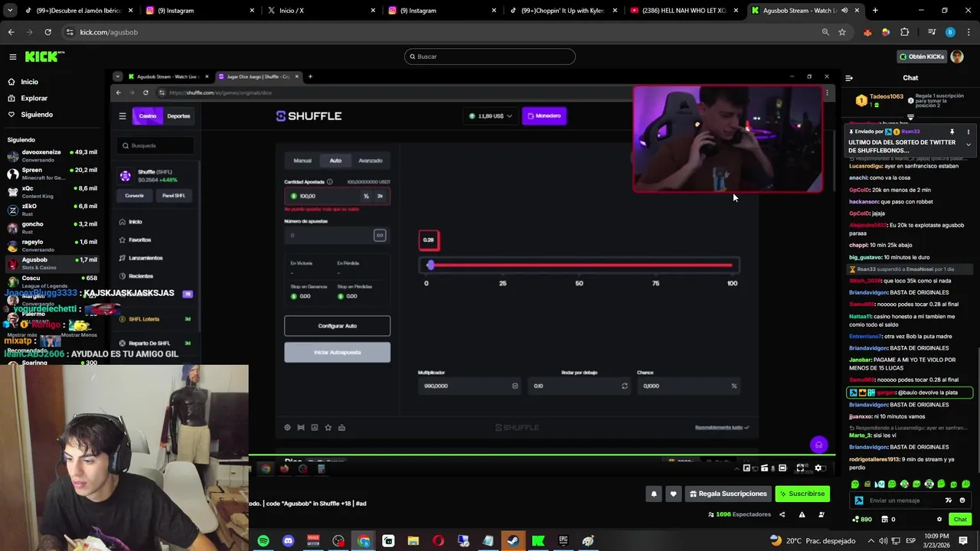This screenshot has height=551, width=980.
Task: Open Spreen channel in following list
Action: (x=52, y=174)
